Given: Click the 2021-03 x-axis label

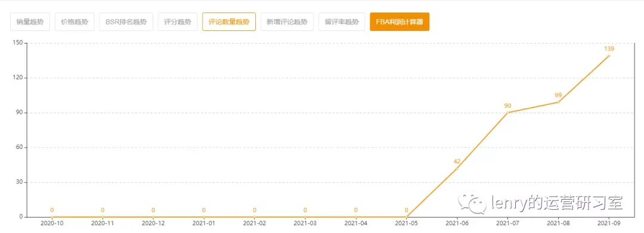Looking at the screenshot, I should (x=305, y=223).
